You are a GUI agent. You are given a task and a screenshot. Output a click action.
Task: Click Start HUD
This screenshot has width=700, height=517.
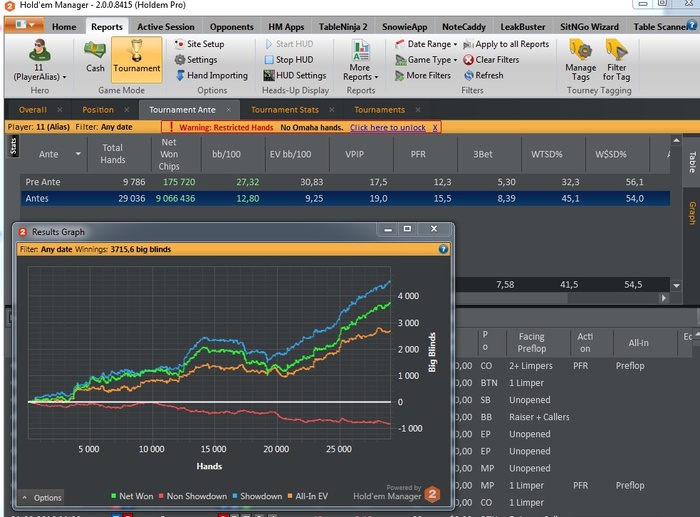pyautogui.click(x=289, y=44)
